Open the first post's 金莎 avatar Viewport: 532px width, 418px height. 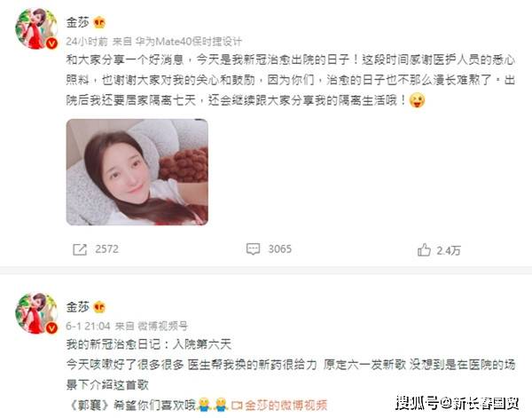(36, 29)
